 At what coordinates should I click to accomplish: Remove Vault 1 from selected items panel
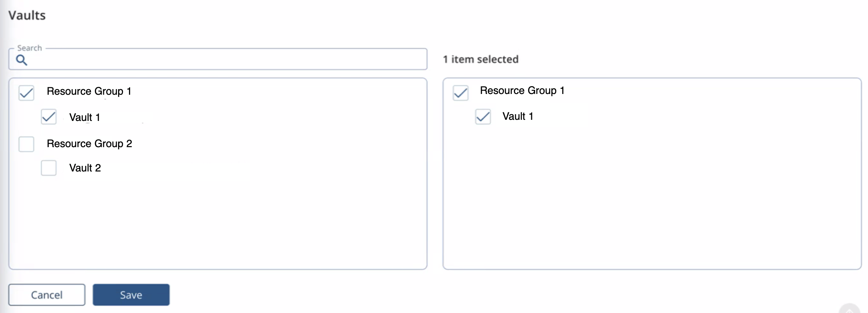click(x=483, y=117)
